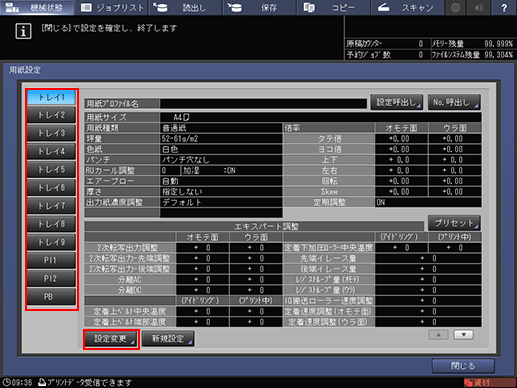Open 新規設定 new setting
This screenshot has height=388, width=517.
tap(168, 339)
